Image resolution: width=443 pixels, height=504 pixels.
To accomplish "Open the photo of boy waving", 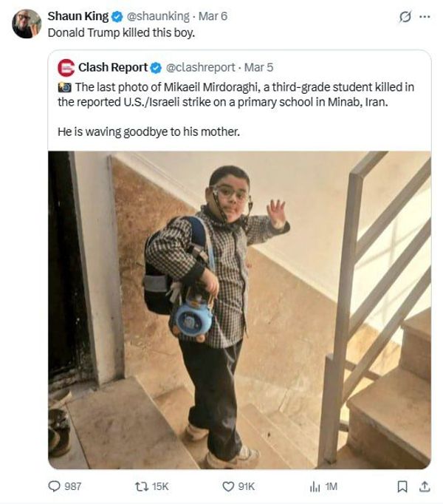I will (x=239, y=310).
